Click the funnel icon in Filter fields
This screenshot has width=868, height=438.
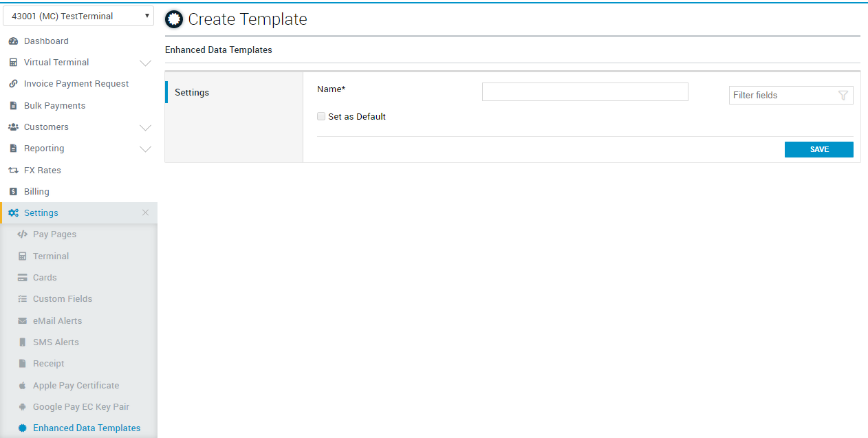pyautogui.click(x=843, y=96)
